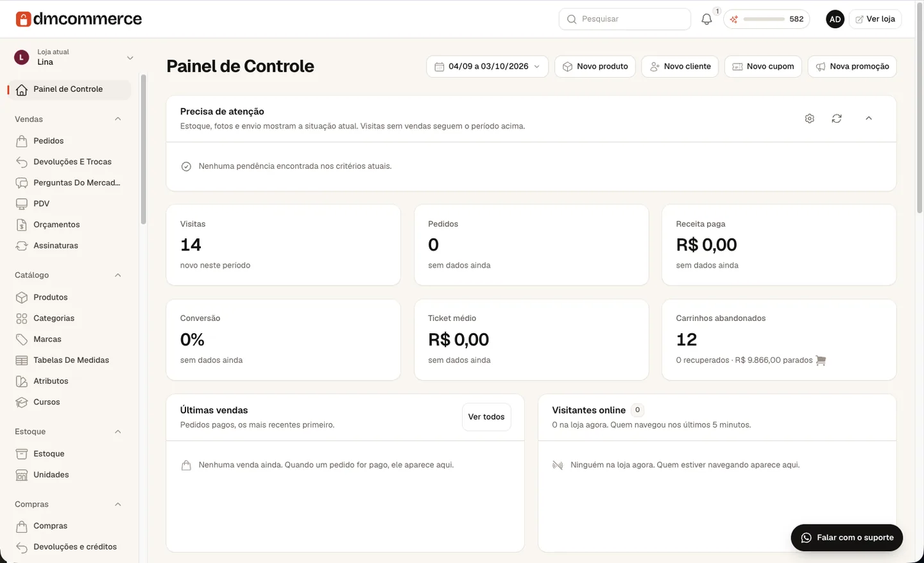This screenshot has height=563, width=924.
Task: Click the Pedidos bag icon in sidebar
Action: [22, 141]
